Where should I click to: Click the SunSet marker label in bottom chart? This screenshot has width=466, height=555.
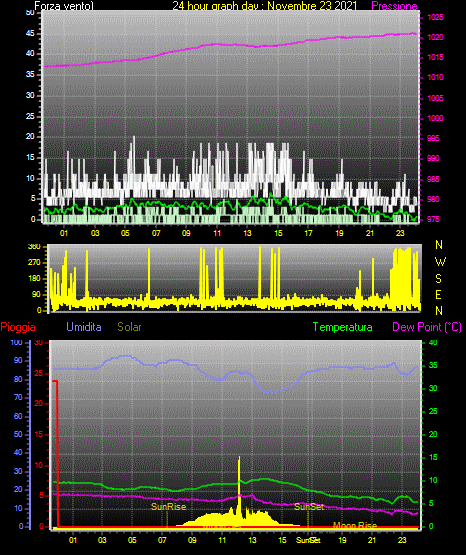pyautogui.click(x=309, y=507)
